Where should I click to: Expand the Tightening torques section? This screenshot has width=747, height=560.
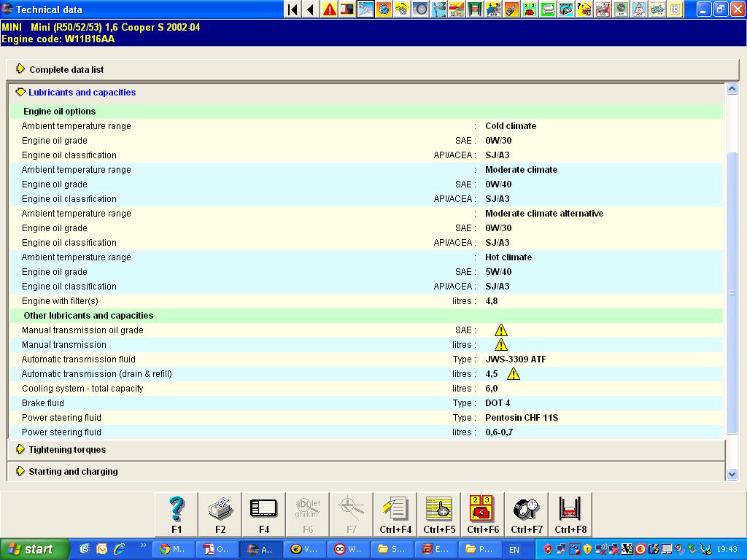[x=67, y=450]
